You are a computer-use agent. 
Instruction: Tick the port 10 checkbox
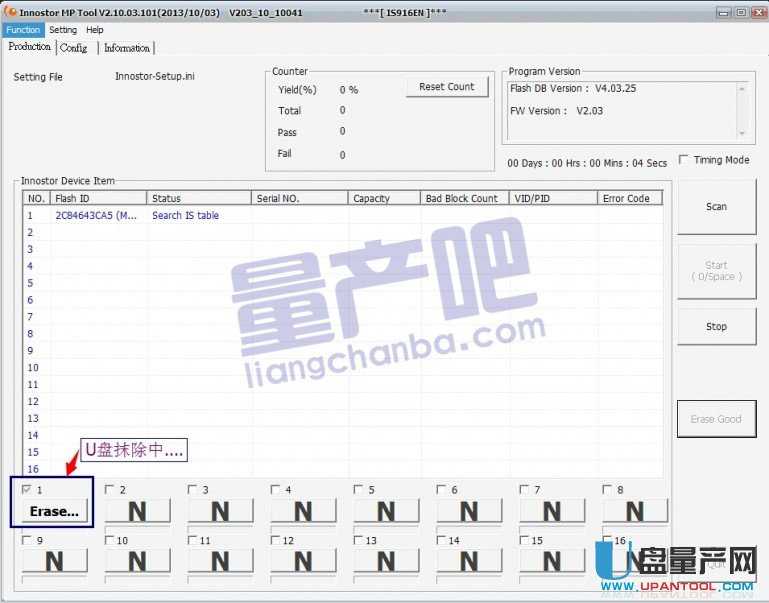(x=109, y=541)
